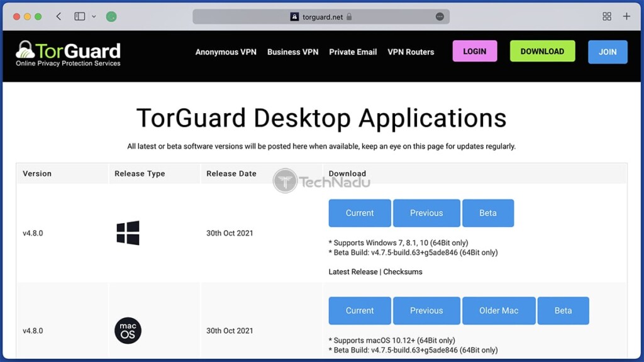The width and height of the screenshot is (644, 362).
Task: Open the Checksums link
Action: click(402, 271)
